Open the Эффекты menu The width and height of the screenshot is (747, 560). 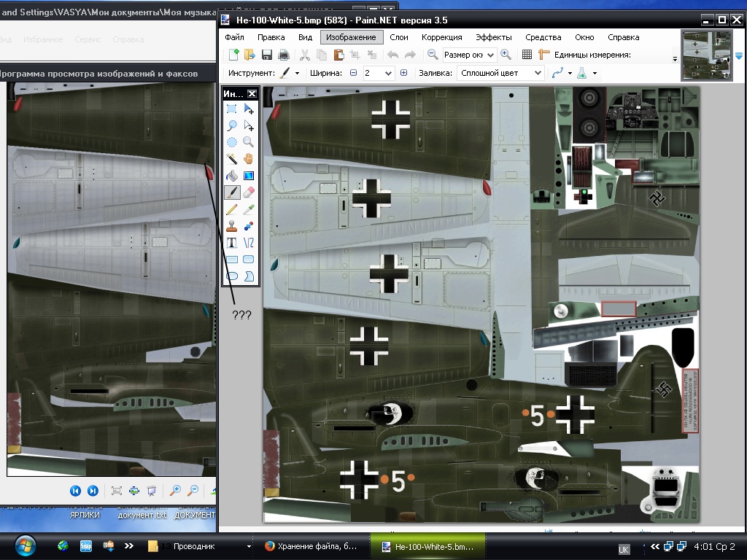click(x=494, y=37)
